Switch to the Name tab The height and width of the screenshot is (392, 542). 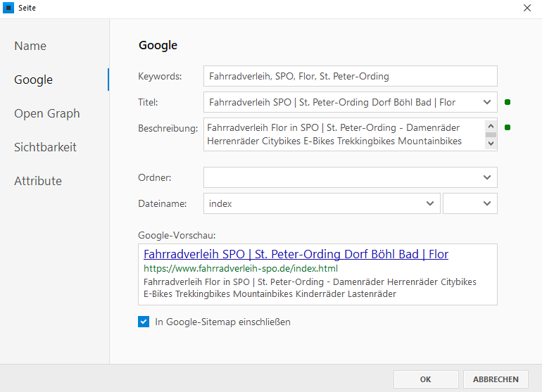pyautogui.click(x=30, y=46)
